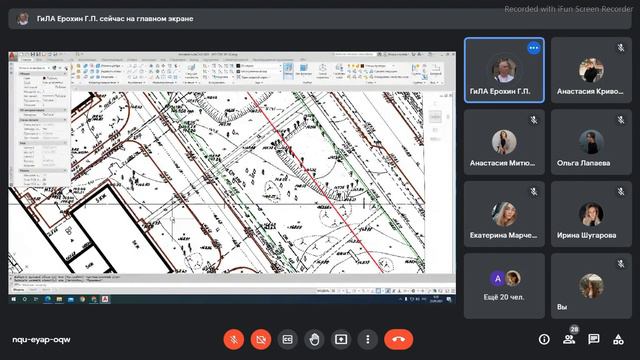This screenshot has width=640, height=360.
Task: Click highlighted Layer Properties ribbon icon in shared screen
Action: pos(288,70)
